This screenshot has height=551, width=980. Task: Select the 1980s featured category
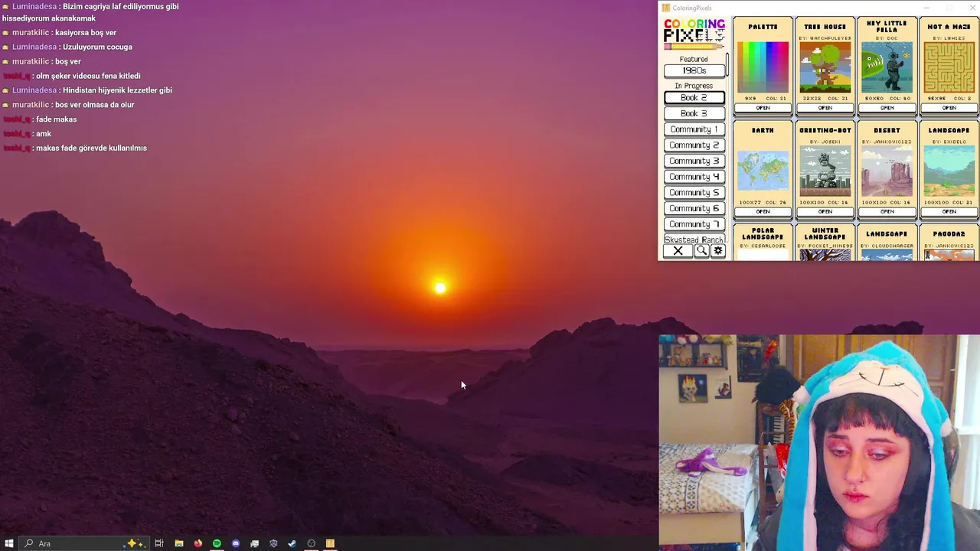(x=694, y=70)
